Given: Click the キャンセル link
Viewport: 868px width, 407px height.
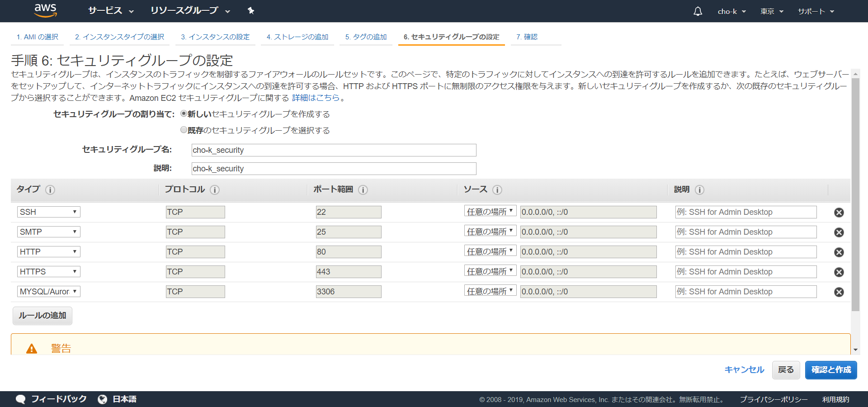Looking at the screenshot, I should [744, 370].
